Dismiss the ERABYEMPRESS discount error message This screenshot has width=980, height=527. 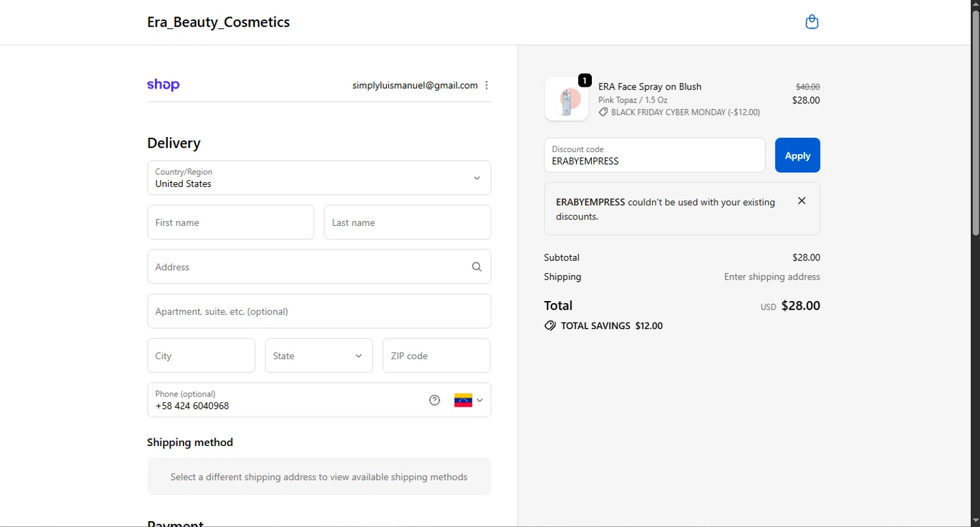click(802, 200)
